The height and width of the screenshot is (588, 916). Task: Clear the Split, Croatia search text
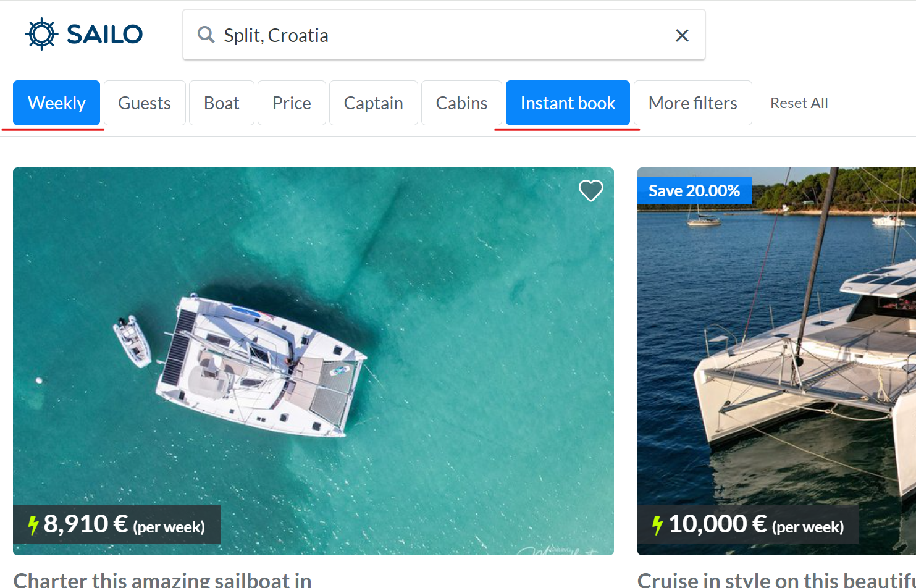tap(682, 36)
